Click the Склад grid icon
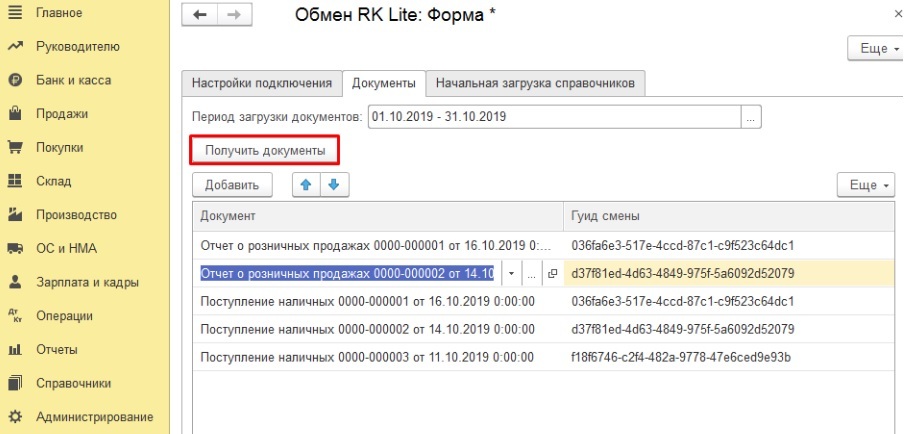Image resolution: width=906 pixels, height=434 pixels. [x=15, y=181]
